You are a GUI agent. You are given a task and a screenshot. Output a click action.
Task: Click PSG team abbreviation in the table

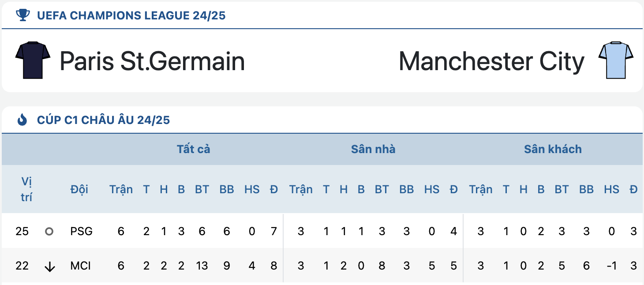click(82, 231)
